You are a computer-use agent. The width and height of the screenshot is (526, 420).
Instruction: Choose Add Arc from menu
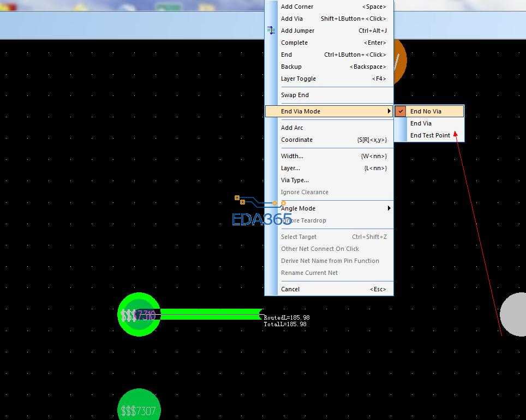[x=328, y=128]
